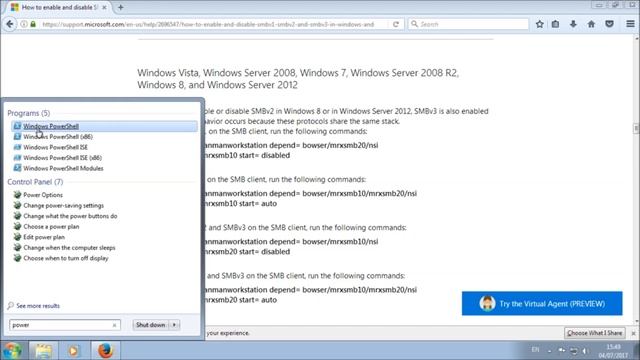The height and width of the screenshot is (360, 640).
Task: Show bookmarks list icon
Action: pos(556,24)
